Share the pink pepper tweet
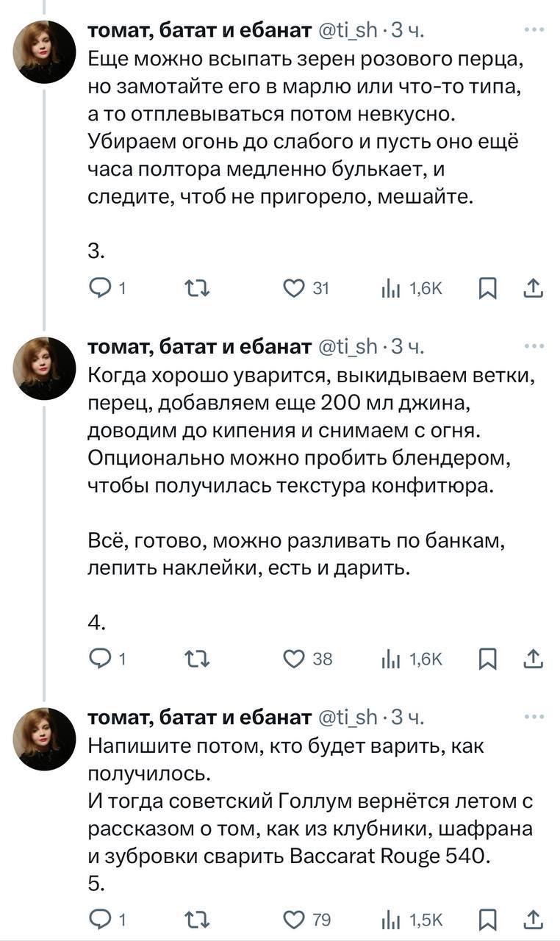 click(x=535, y=289)
